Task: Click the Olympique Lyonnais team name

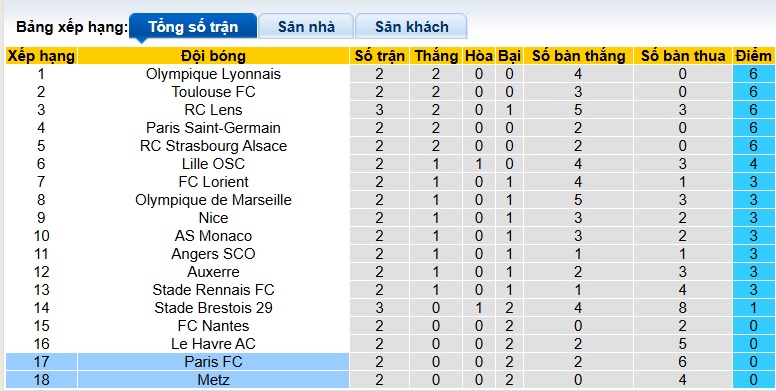Action: pos(213,74)
